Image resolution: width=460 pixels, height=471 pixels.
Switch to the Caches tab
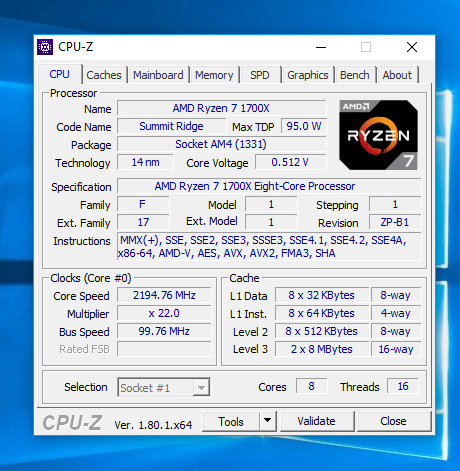coord(104,75)
